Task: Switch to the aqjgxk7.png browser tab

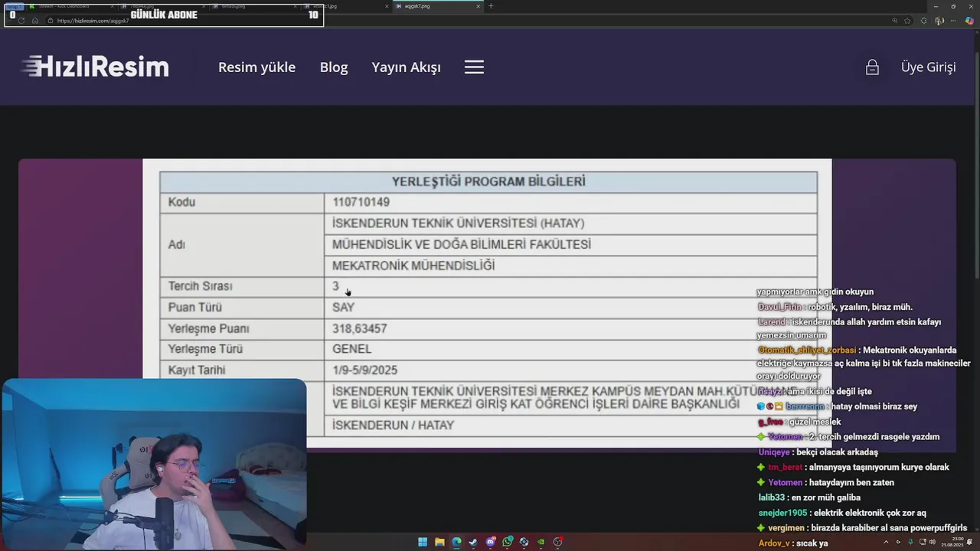Action: click(x=439, y=6)
